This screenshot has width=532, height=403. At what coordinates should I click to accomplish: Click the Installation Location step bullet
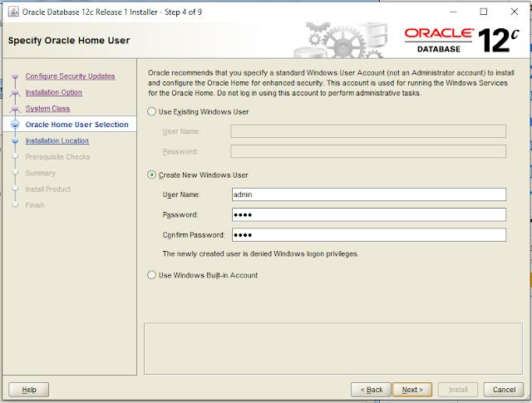pos(15,140)
